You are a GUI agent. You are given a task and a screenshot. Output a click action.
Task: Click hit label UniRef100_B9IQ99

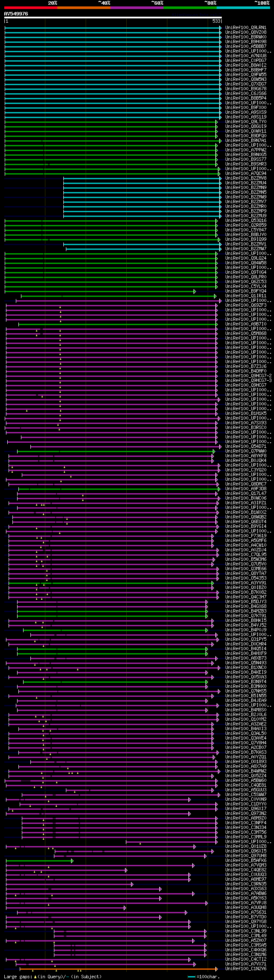pos(246,240)
